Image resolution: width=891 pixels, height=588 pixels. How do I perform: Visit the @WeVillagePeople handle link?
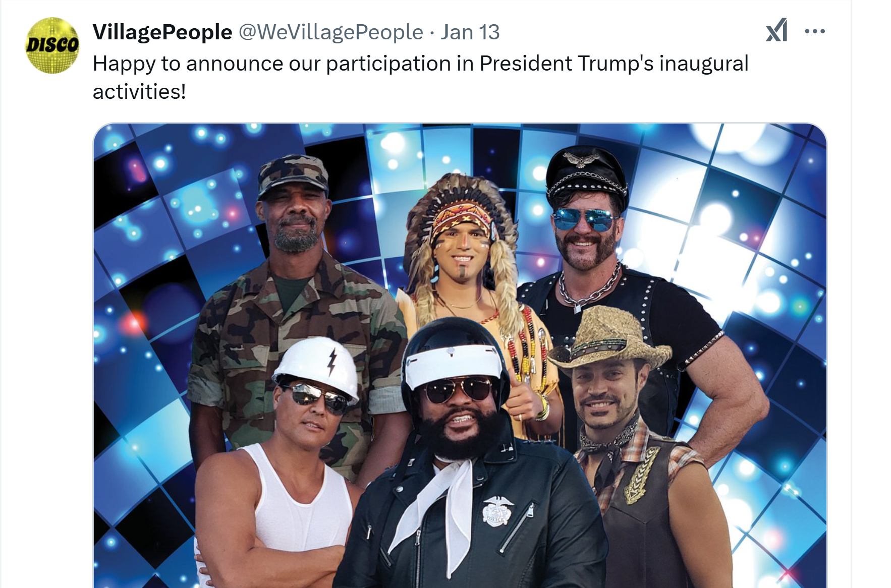click(x=330, y=32)
